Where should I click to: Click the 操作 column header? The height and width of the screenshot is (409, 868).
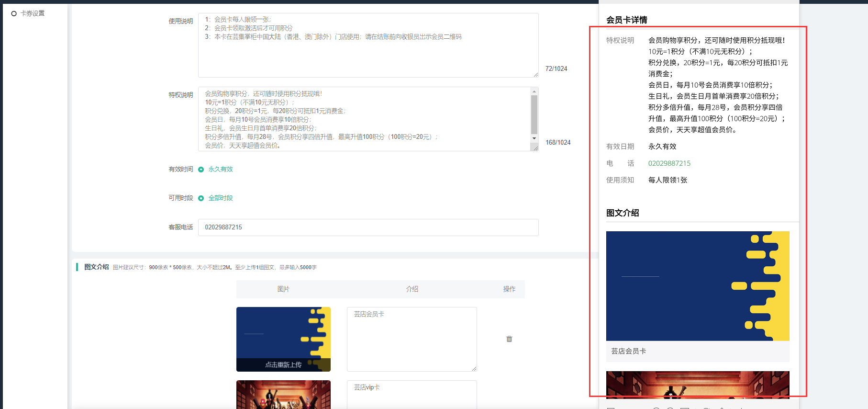pos(509,289)
